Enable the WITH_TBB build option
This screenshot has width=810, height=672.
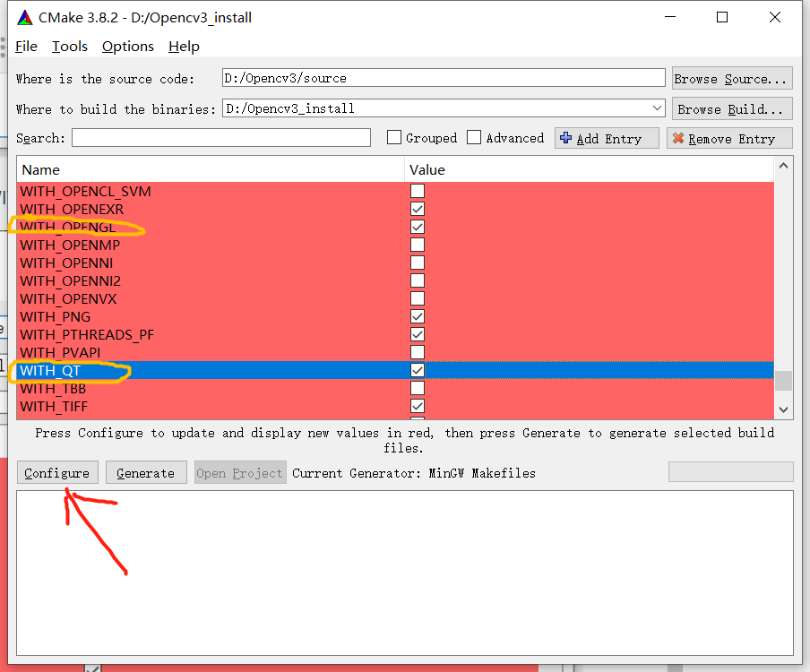pos(418,388)
